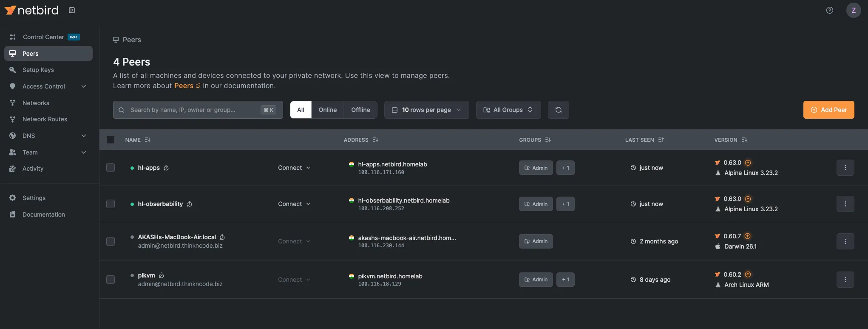Open Setup Keys from the sidebar
868x329 pixels.
point(38,70)
